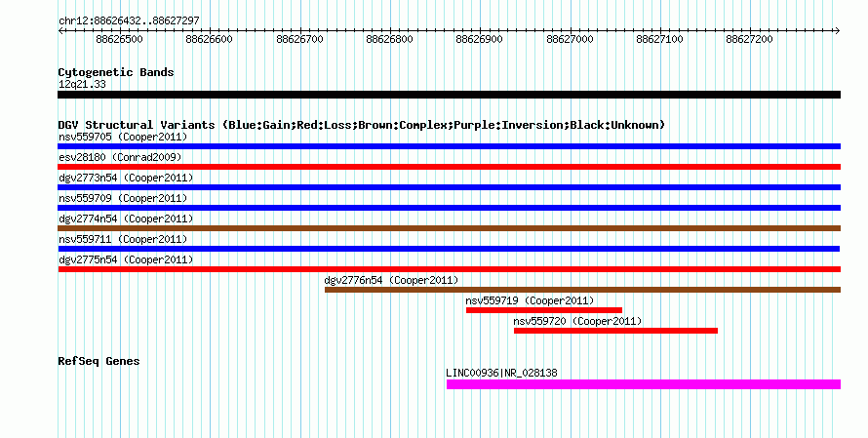Click the RefSeq Genes track title

pyautogui.click(x=99, y=361)
